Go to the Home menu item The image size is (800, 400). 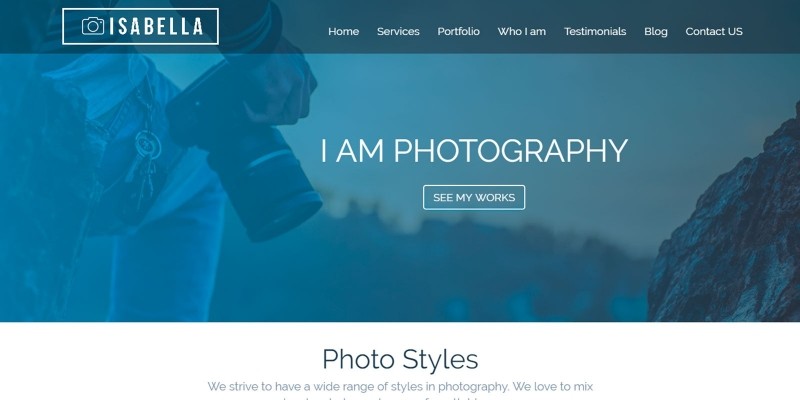pos(343,31)
